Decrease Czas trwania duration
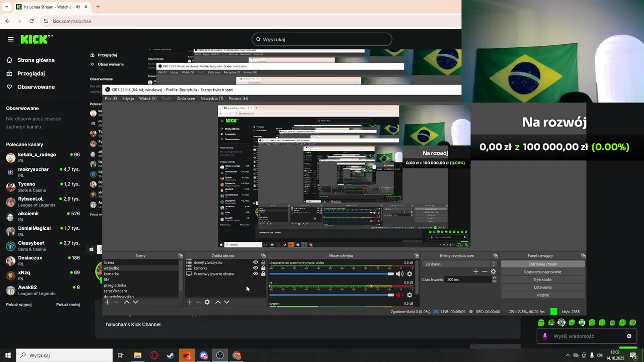This screenshot has height=362, width=644. (494, 282)
